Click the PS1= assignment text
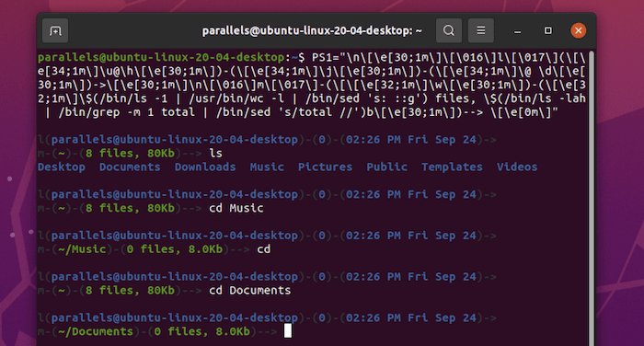This screenshot has height=346, width=644. pyautogui.click(x=326, y=58)
